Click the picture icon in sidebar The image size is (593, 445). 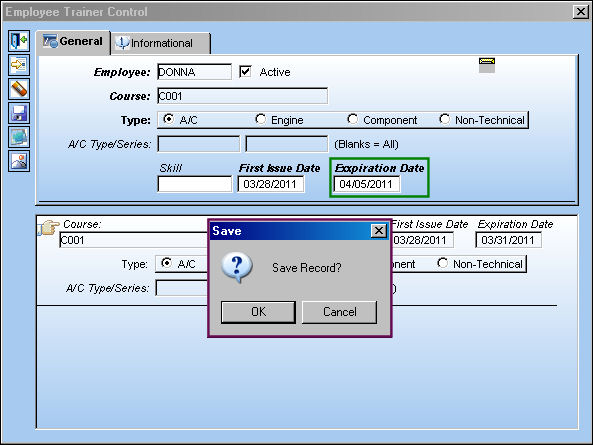click(x=19, y=161)
